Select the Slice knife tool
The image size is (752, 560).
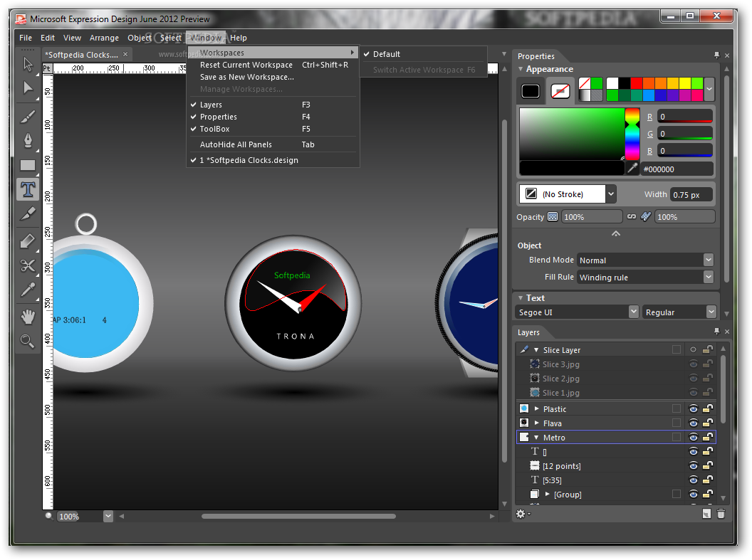pyautogui.click(x=28, y=214)
